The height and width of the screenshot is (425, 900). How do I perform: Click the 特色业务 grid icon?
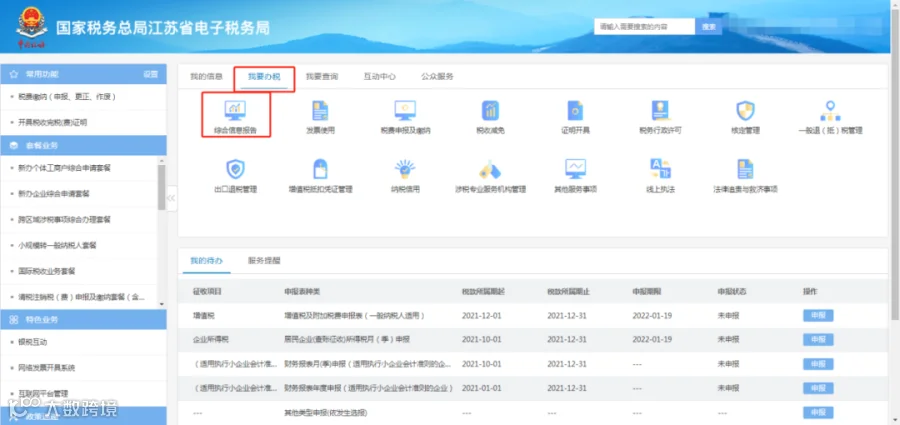click(14, 319)
